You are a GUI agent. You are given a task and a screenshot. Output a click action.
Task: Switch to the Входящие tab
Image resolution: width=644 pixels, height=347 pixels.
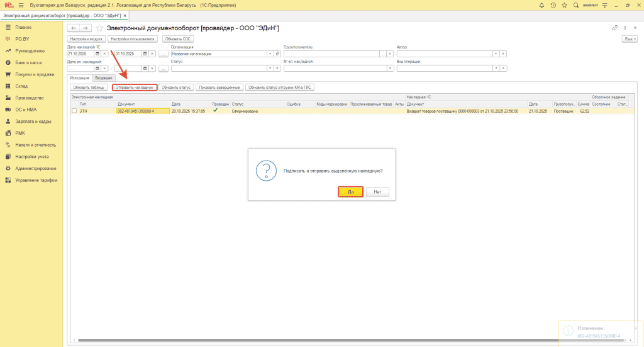click(x=104, y=77)
